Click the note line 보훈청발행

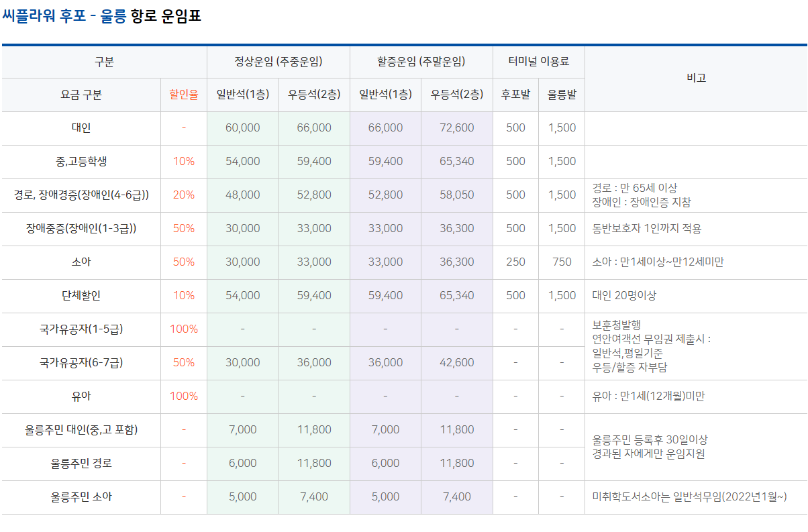pos(616,324)
